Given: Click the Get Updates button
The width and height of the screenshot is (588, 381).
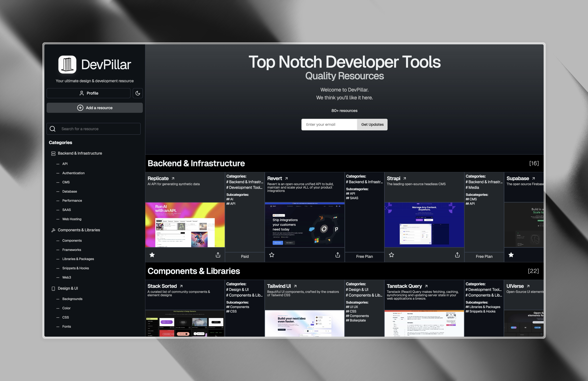Looking at the screenshot, I should 372,124.
